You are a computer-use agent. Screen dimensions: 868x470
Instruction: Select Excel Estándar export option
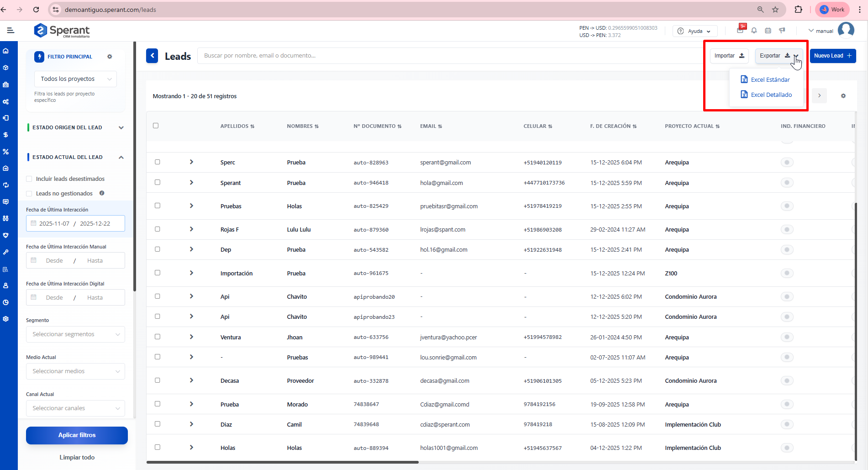[770, 79]
